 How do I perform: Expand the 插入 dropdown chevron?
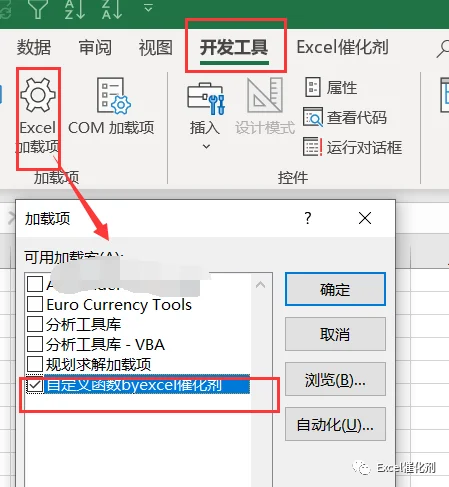(x=206, y=146)
